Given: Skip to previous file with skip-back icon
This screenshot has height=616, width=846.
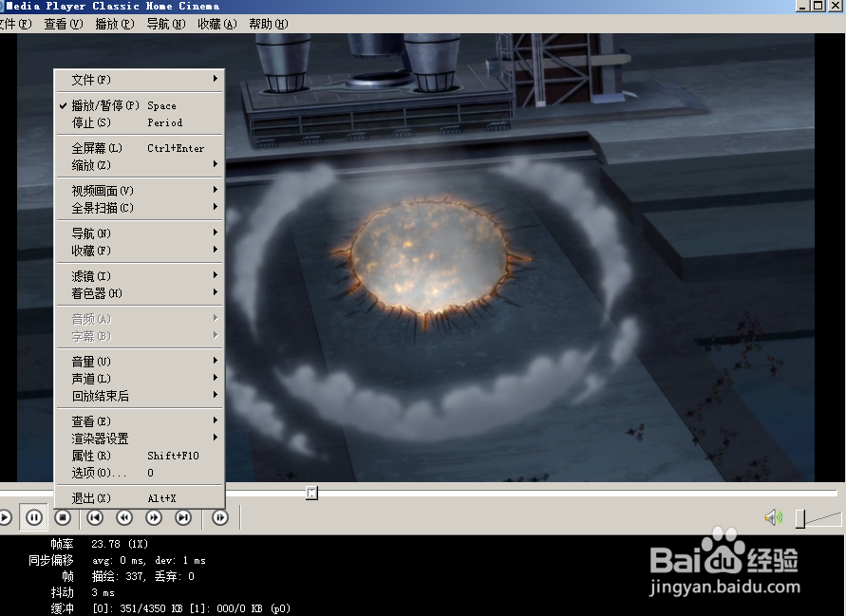Looking at the screenshot, I should click(95, 518).
